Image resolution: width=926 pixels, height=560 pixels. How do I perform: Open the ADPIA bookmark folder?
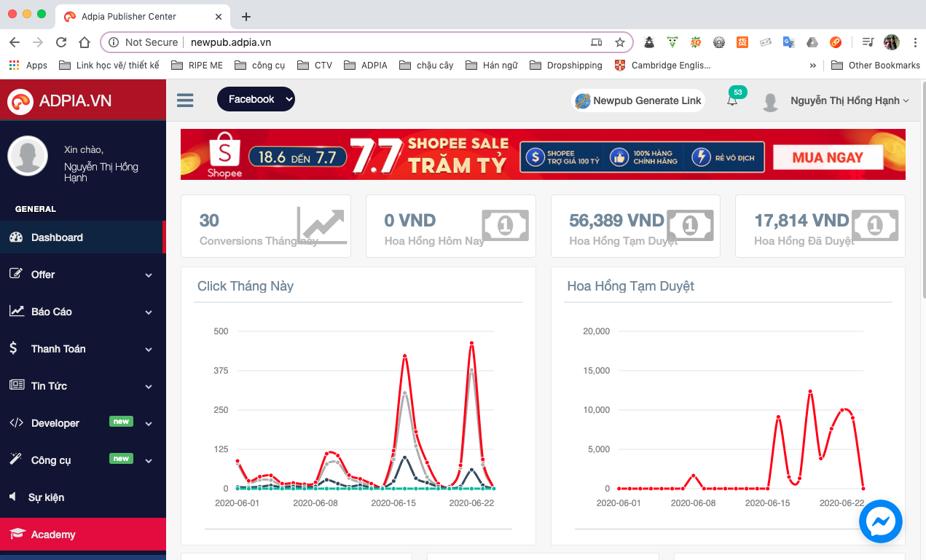click(x=365, y=65)
